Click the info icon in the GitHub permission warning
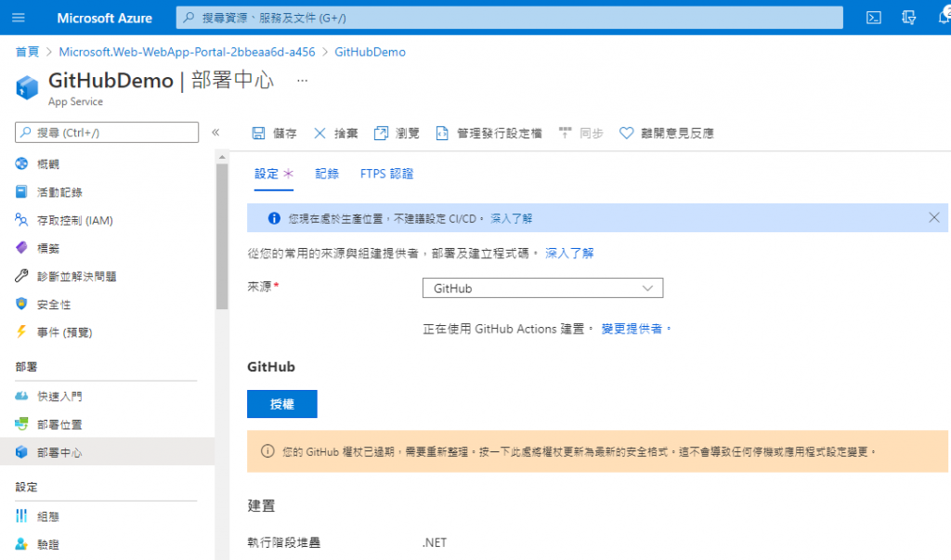 pyautogui.click(x=267, y=451)
